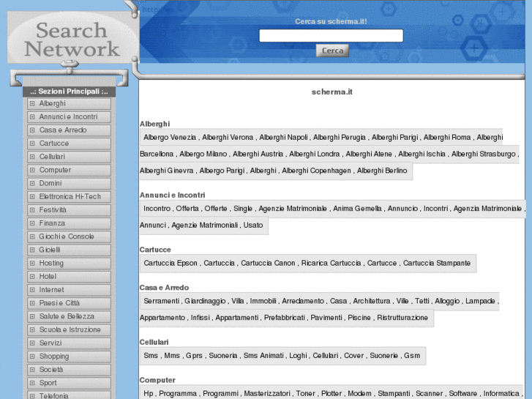The image size is (532, 399).
Task: Click the Search Network logo
Action: (x=72, y=39)
